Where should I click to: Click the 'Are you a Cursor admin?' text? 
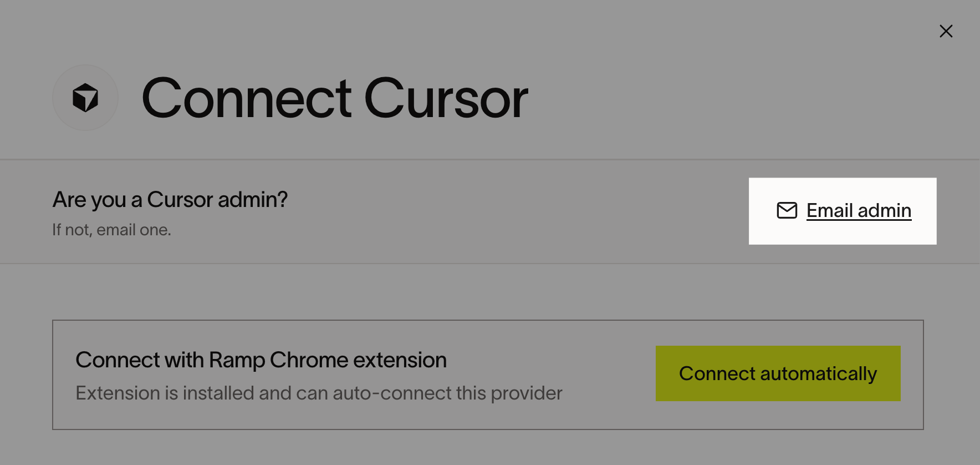point(170,200)
